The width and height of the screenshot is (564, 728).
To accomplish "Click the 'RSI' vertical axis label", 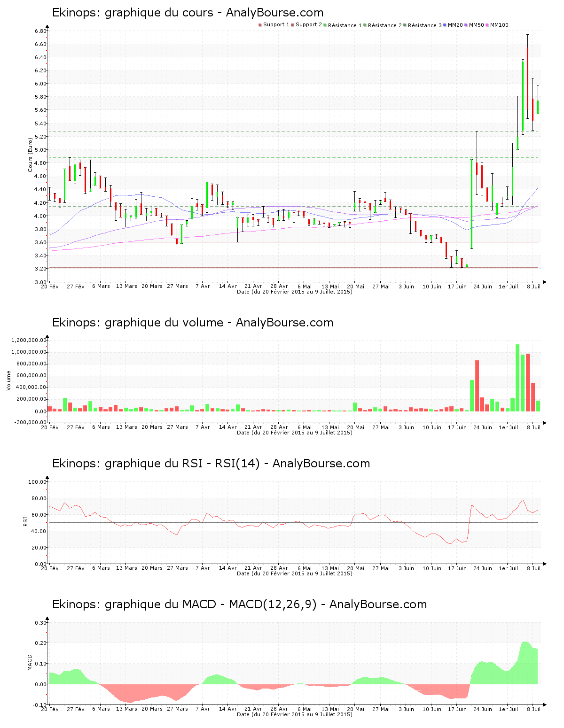I will coord(25,520).
